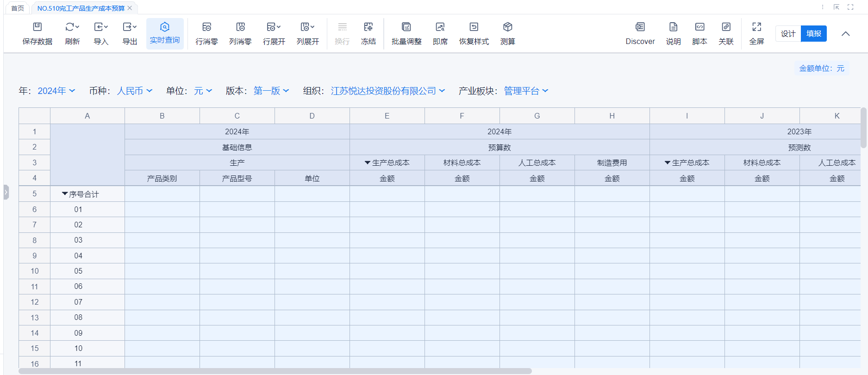
Task: Expand the 组织 江苏悦达投资股份有限公司 dropdown
Action: tap(387, 91)
